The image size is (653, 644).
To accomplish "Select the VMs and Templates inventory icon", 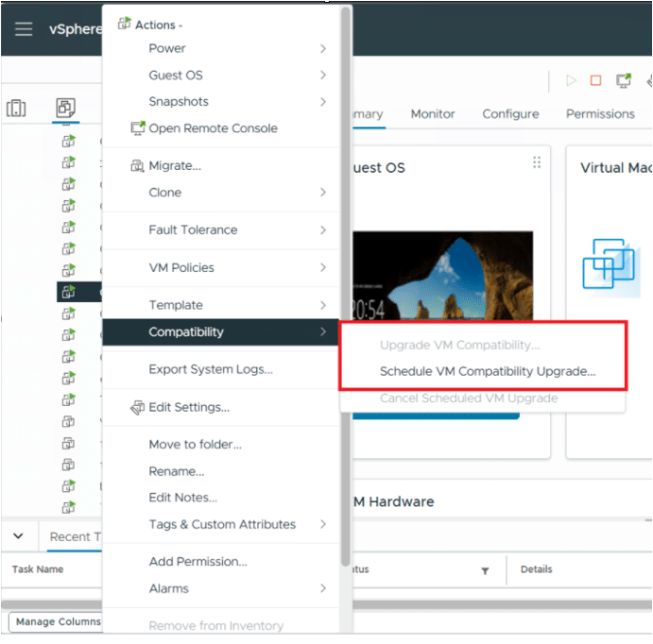I will point(65,109).
